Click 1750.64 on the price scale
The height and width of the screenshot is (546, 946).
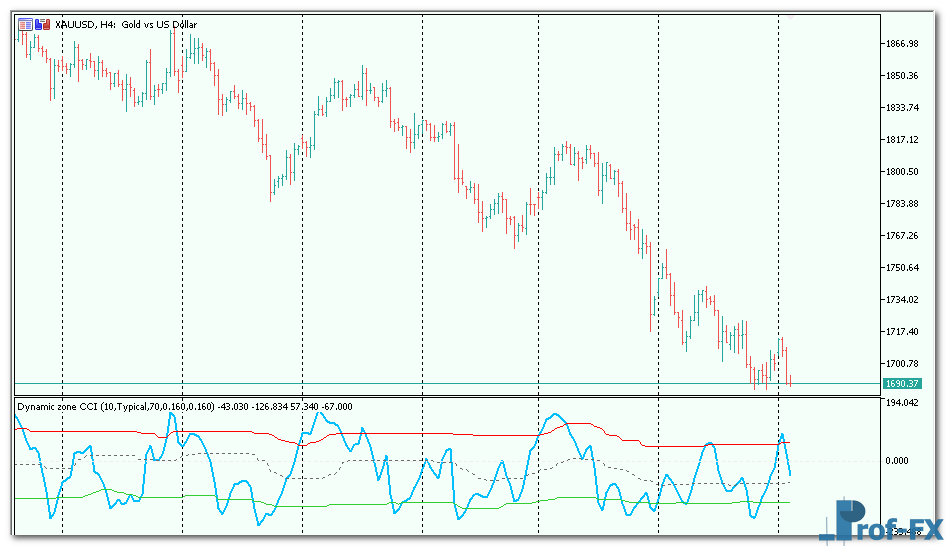point(902,268)
